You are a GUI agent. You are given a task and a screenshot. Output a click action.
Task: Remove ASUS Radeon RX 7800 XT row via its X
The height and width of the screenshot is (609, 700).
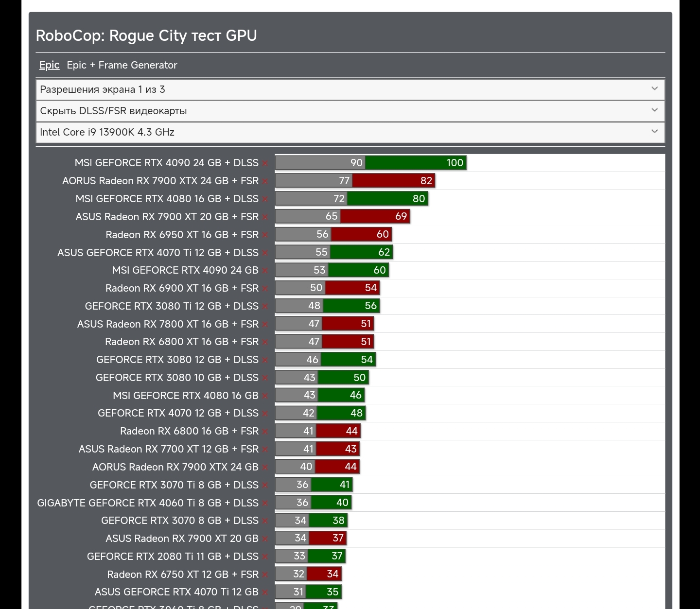pos(265,325)
